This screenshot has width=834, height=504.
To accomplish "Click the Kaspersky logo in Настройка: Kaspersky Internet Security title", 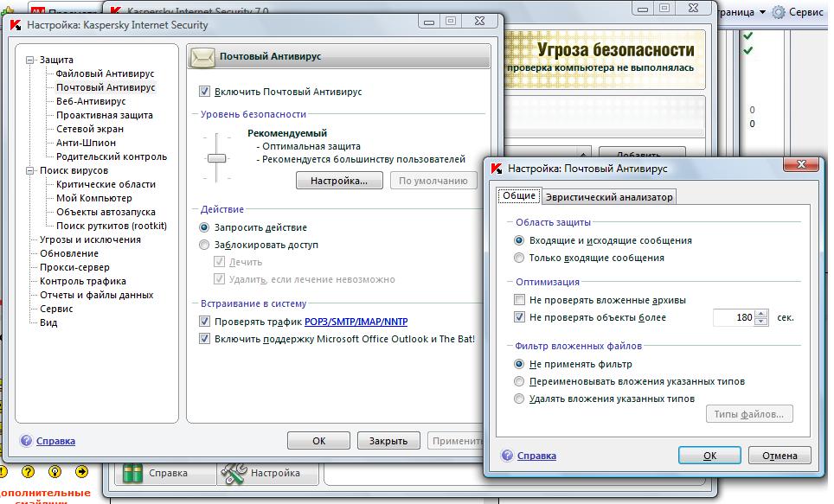I will (x=16, y=25).
